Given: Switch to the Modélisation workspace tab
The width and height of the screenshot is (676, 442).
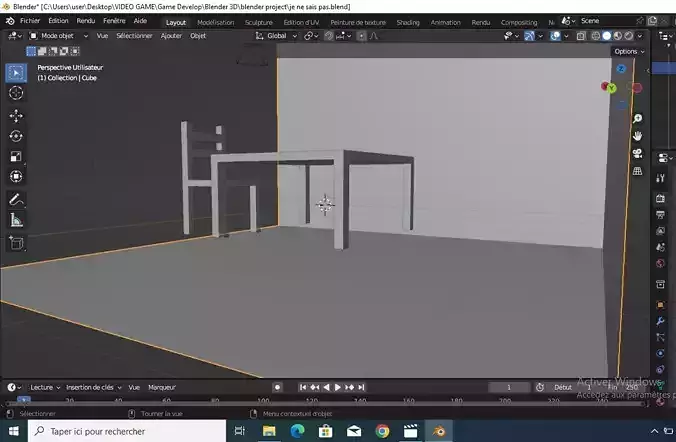Looking at the screenshot, I should click(x=216, y=22).
